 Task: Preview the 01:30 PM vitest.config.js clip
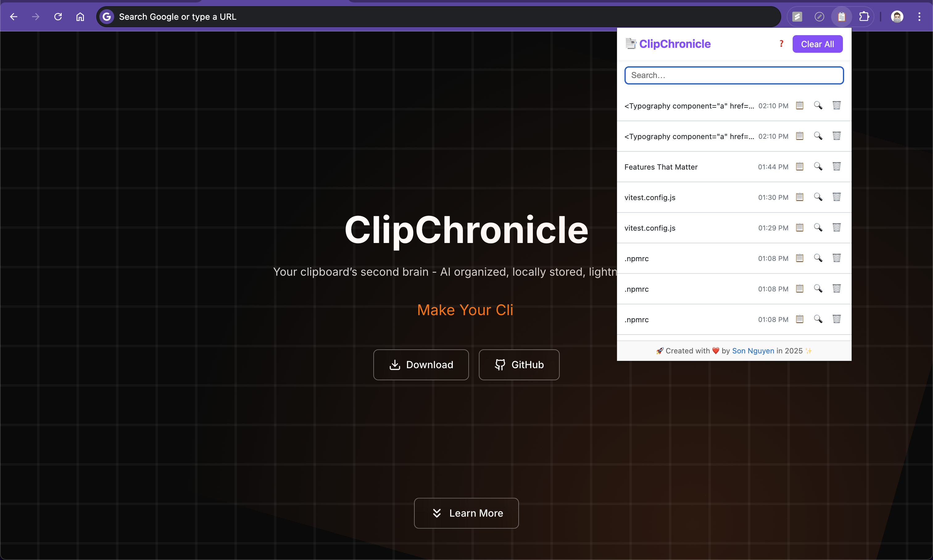pos(818,197)
